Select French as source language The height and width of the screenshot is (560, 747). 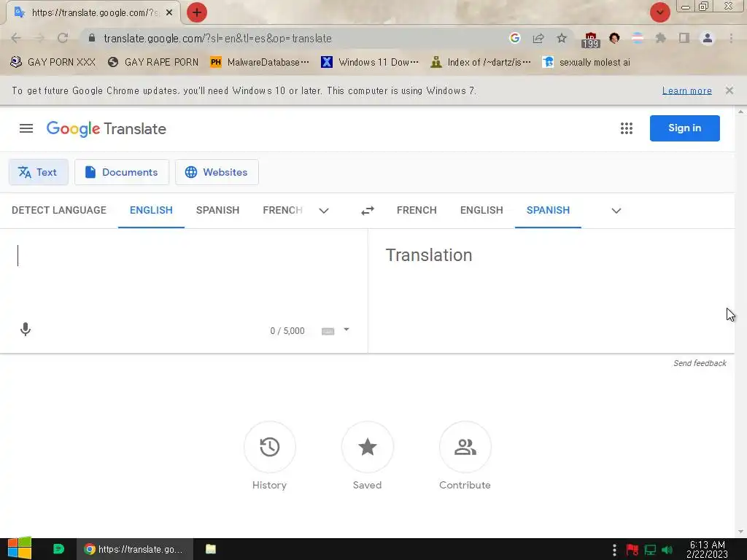pos(282,211)
